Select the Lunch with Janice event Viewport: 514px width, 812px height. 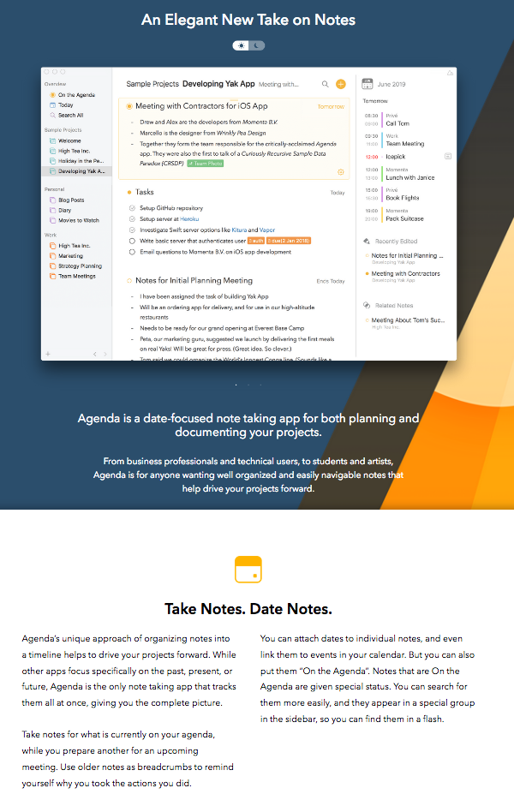(x=409, y=177)
